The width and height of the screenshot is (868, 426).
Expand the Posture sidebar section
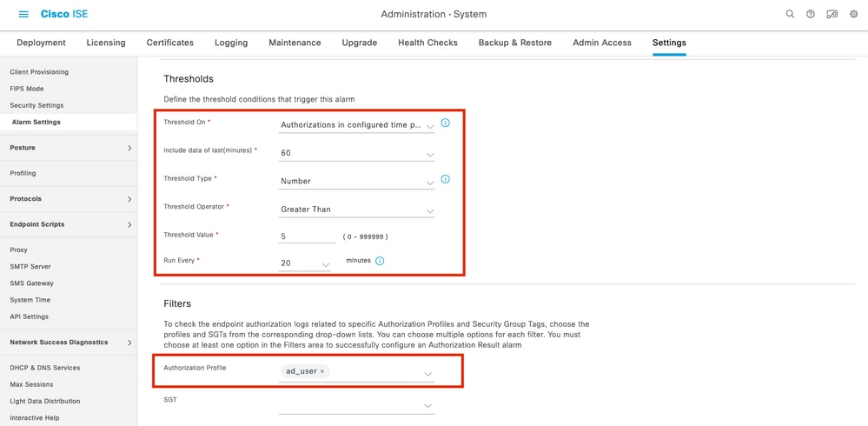pyautogui.click(x=69, y=148)
